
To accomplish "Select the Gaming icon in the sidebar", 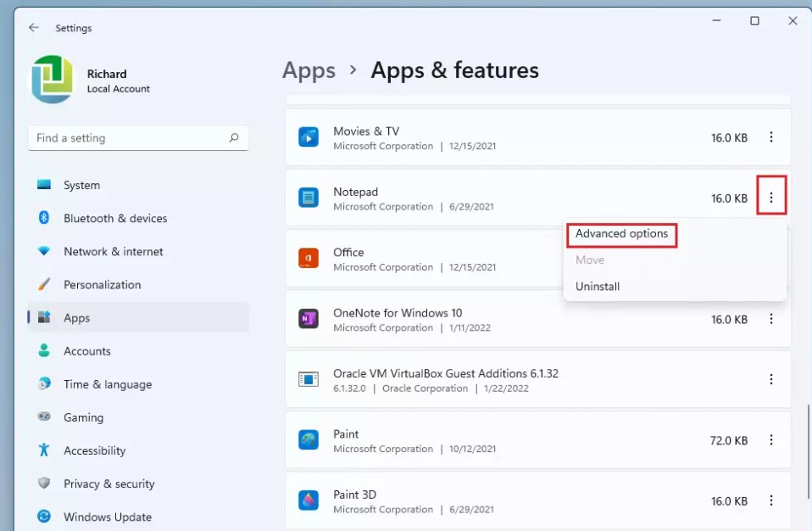I will pyautogui.click(x=43, y=417).
